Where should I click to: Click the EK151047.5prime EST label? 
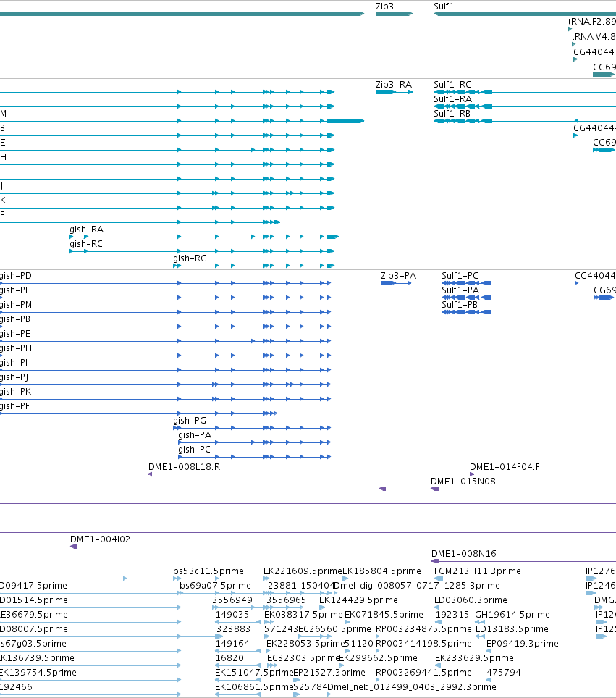[x=254, y=672]
